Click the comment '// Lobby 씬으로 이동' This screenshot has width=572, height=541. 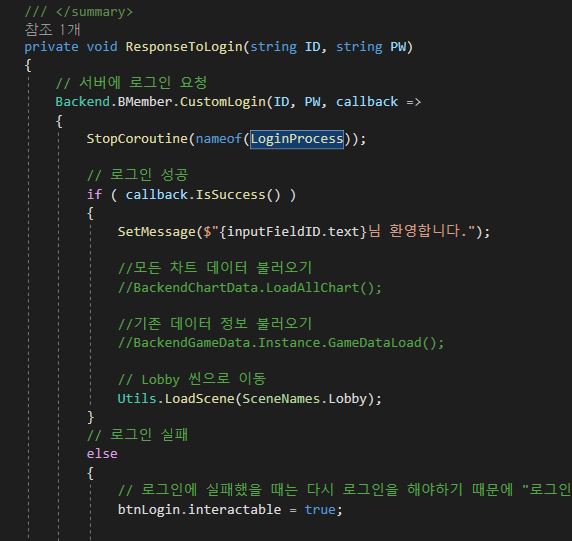(192, 379)
